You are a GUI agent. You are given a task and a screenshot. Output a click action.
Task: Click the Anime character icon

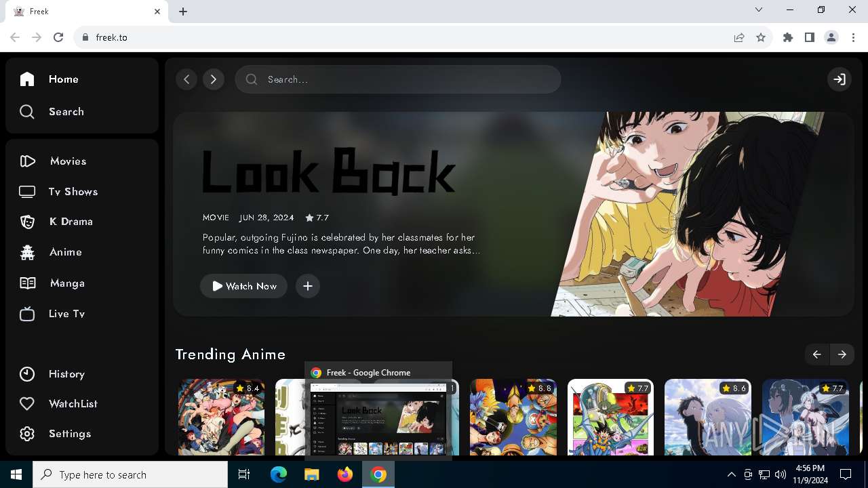click(x=27, y=252)
